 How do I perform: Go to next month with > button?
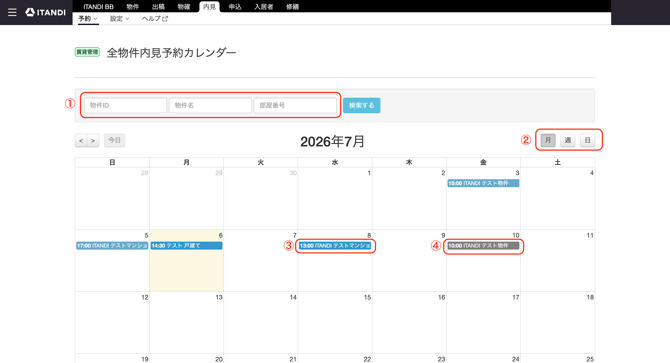(93, 141)
